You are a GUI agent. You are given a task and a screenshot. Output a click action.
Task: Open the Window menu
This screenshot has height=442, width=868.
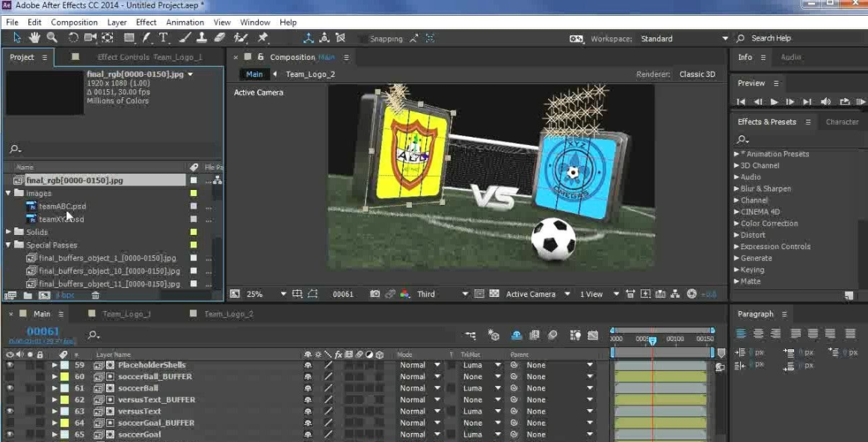(x=255, y=22)
